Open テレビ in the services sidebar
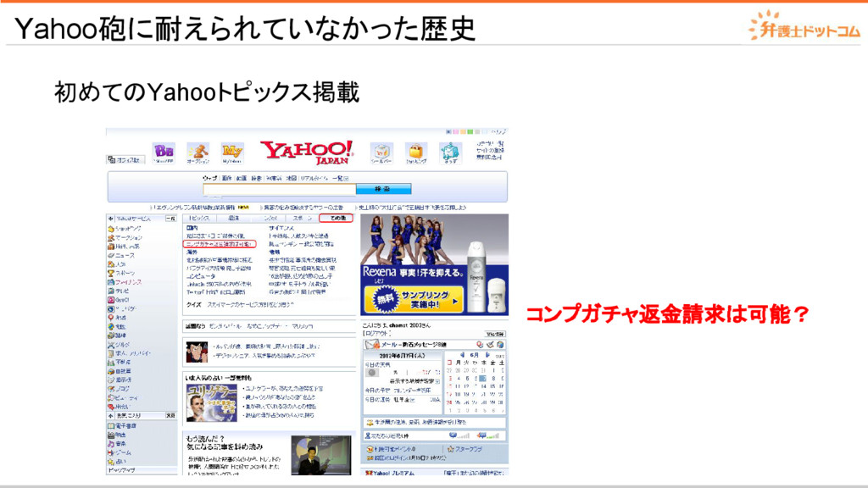The image size is (868, 488). pos(119,291)
